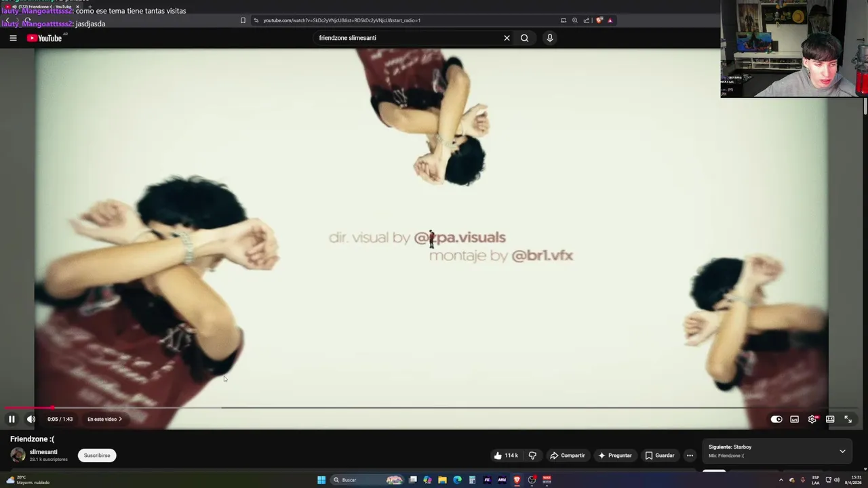868x488 pixels.
Task: Open the ESP LAA language switcher
Action: (x=816, y=480)
